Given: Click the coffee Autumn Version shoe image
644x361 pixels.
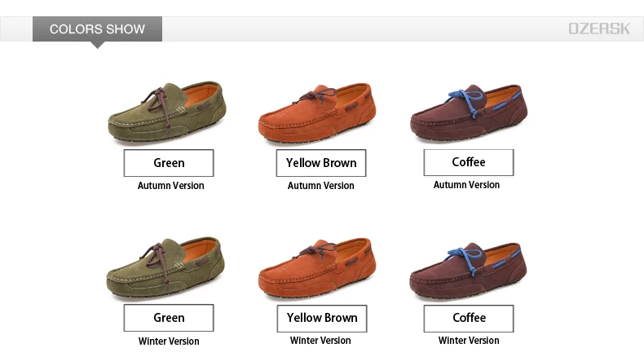Looking at the screenshot, I should coord(469,113).
